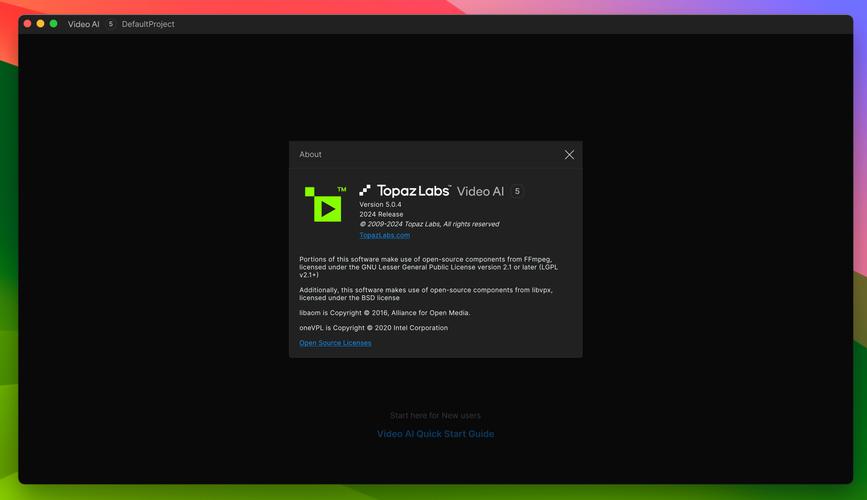Click the Video AI title bar label
The height and width of the screenshot is (500, 867).
(x=83, y=24)
